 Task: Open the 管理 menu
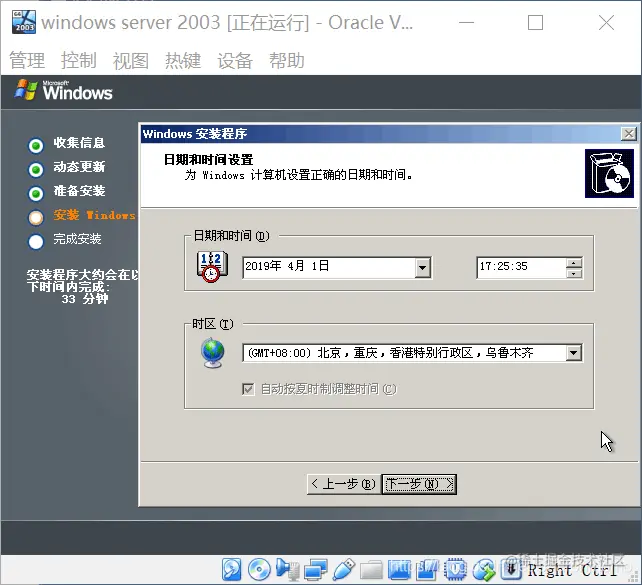click(27, 61)
